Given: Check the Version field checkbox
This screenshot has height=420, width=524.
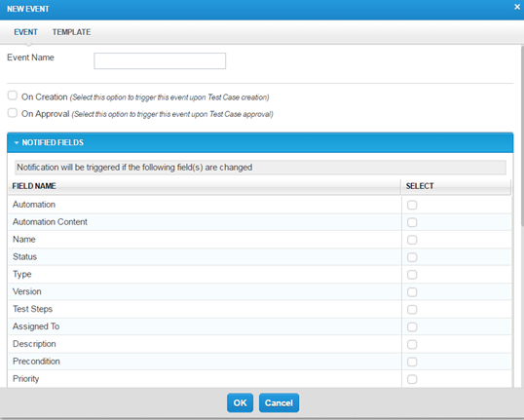Looking at the screenshot, I should (412, 292).
